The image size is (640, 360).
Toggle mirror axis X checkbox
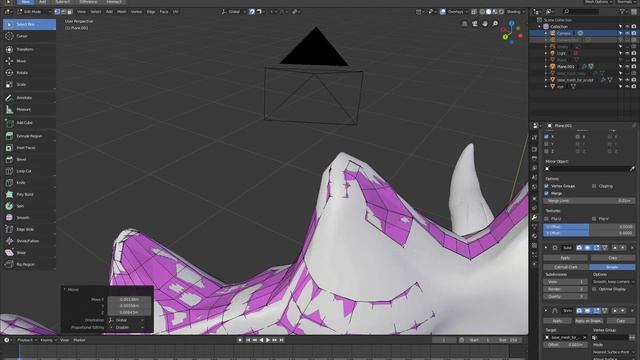[x=547, y=137]
